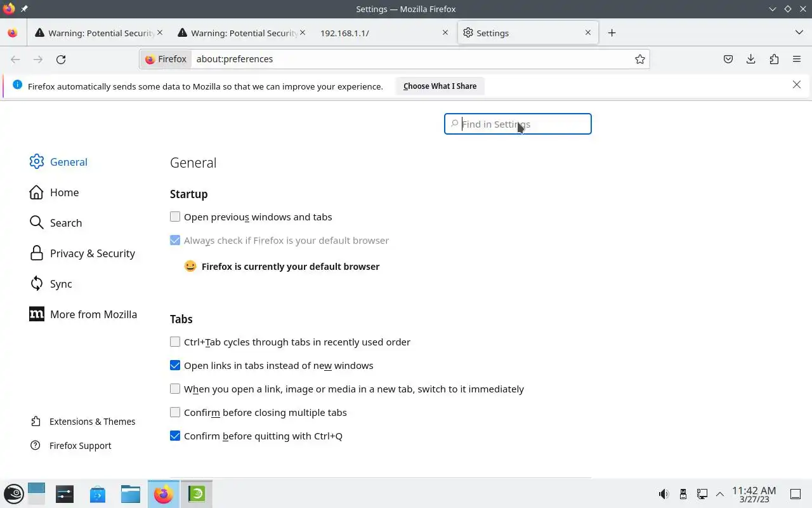
Task: Launch System Settings from the taskbar
Action: [x=65, y=494]
